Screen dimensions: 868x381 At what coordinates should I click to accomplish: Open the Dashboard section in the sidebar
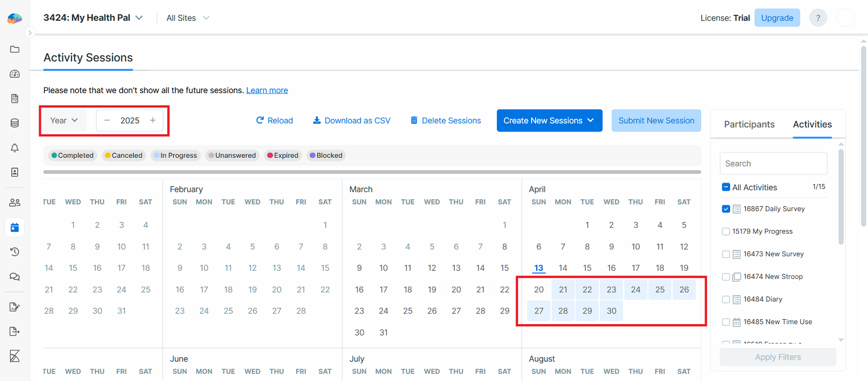tap(14, 74)
